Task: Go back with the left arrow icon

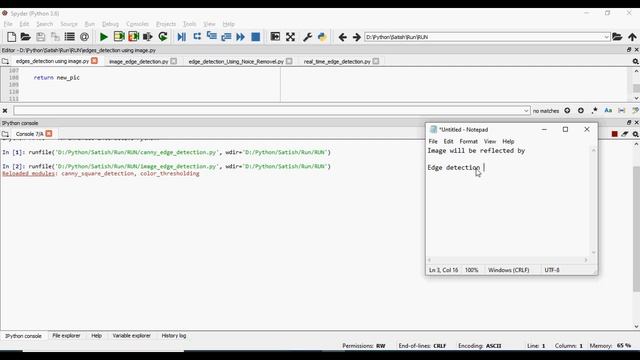Action: pyautogui.click(x=342, y=37)
